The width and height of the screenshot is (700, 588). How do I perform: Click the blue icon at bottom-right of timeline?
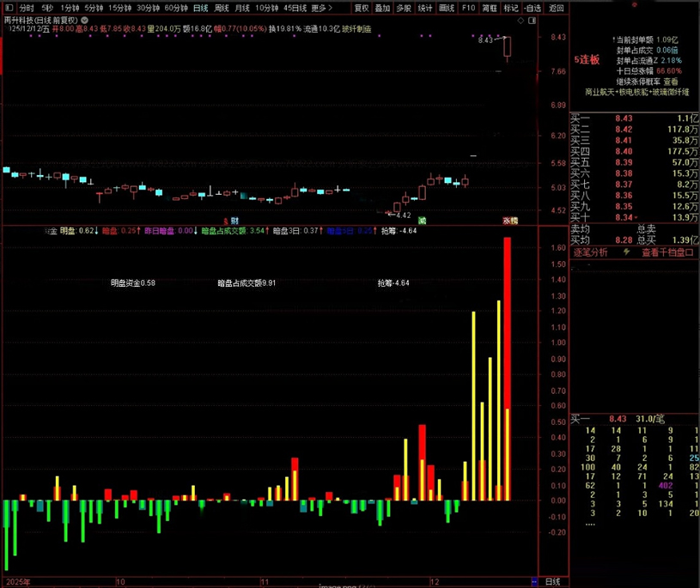(534, 582)
